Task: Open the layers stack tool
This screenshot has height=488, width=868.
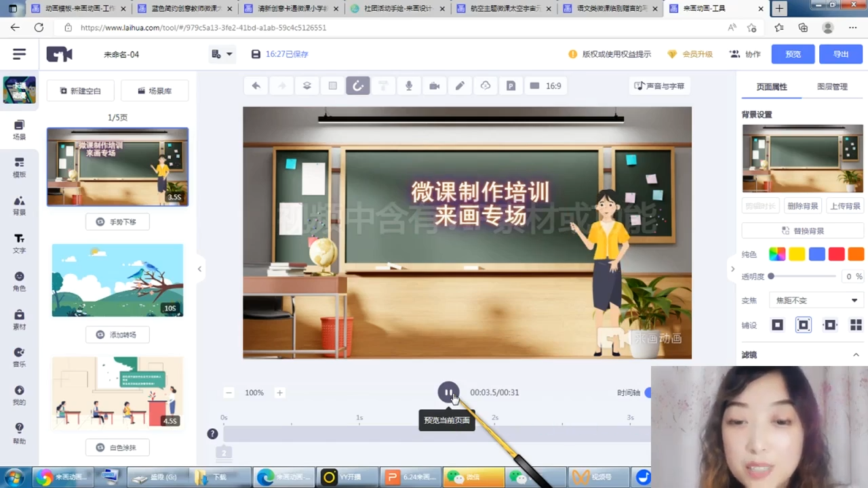Action: pyautogui.click(x=307, y=86)
